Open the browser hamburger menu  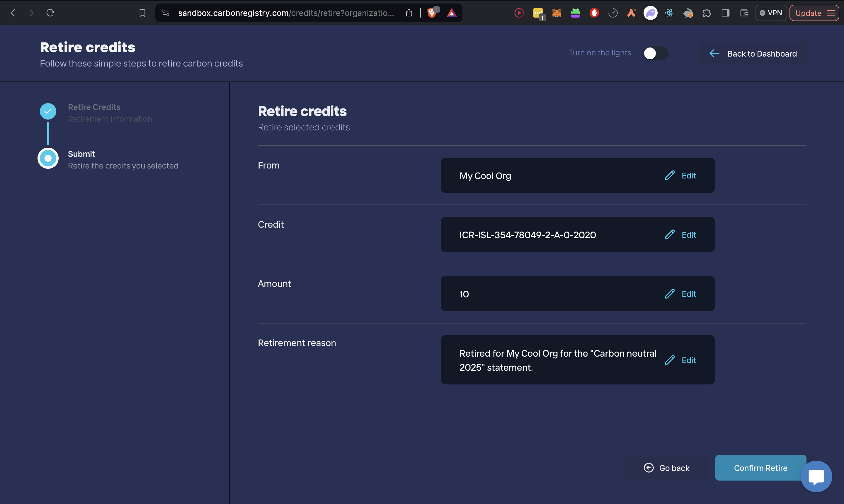(x=831, y=13)
